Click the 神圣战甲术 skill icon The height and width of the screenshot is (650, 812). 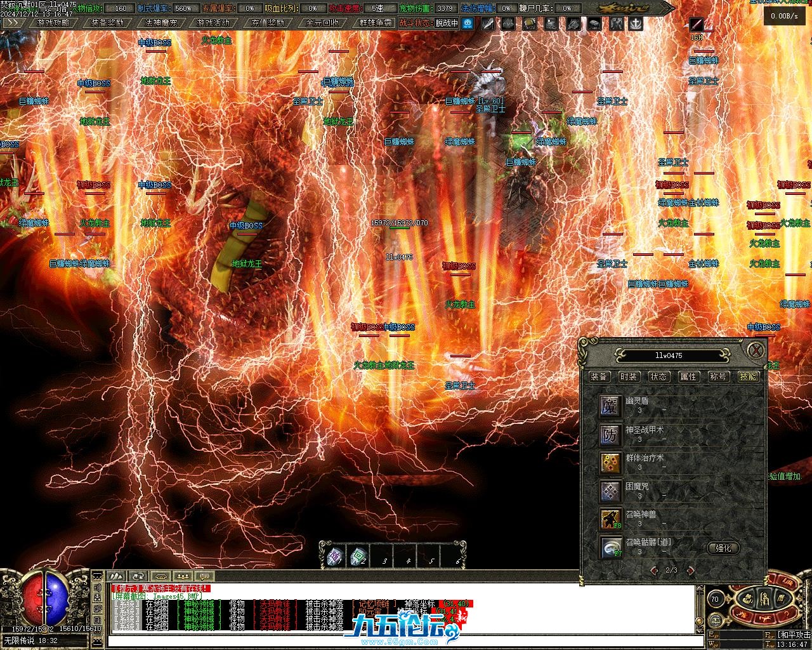pyautogui.click(x=610, y=435)
